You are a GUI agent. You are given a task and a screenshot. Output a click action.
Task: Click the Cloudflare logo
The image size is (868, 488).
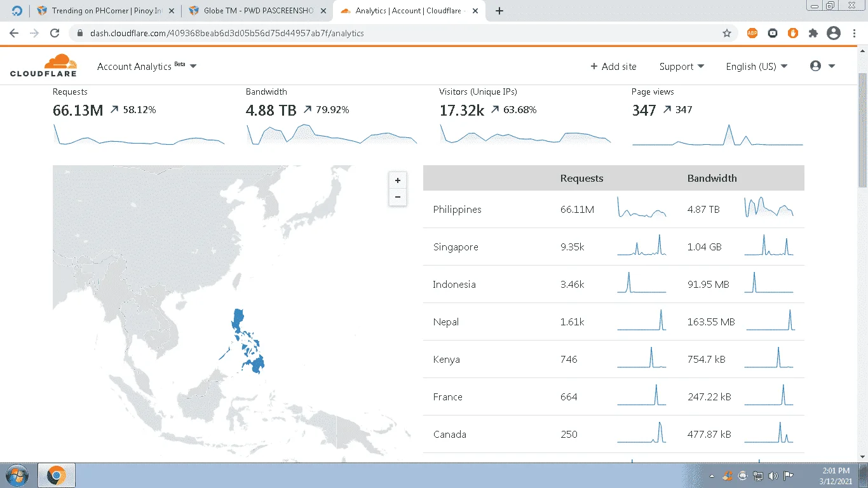click(x=44, y=65)
